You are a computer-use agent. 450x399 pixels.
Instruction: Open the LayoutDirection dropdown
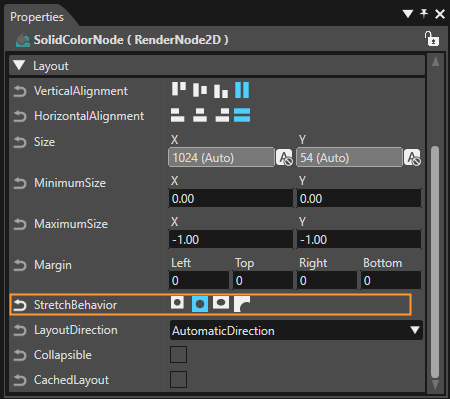pyautogui.click(x=296, y=330)
